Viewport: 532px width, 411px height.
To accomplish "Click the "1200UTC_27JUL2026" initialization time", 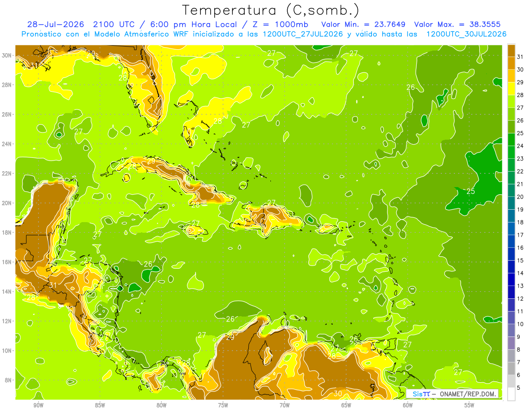I will pos(303,34).
